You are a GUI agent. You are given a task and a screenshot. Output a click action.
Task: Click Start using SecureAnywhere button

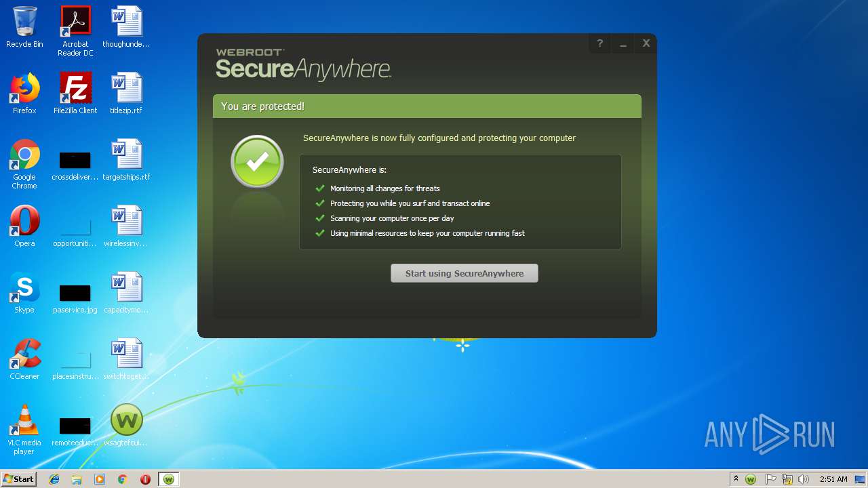pos(465,273)
